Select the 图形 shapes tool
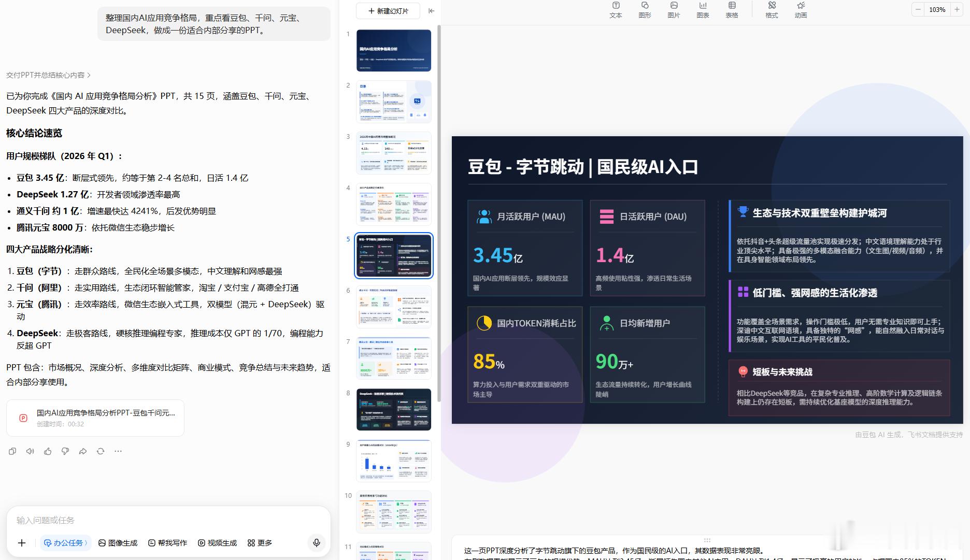 645,10
